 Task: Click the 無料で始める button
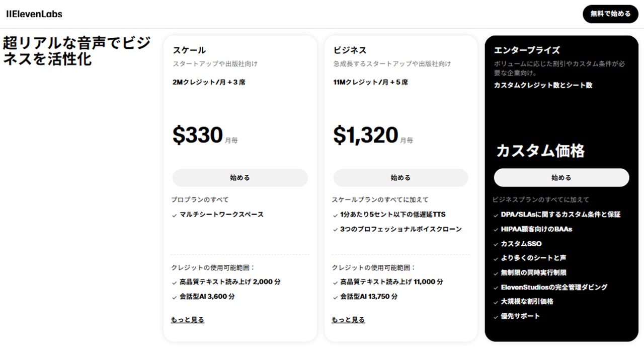(610, 14)
